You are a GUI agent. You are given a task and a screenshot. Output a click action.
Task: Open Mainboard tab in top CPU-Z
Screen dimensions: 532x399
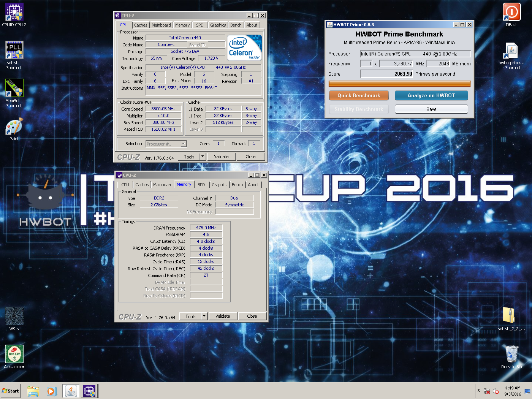(x=161, y=25)
